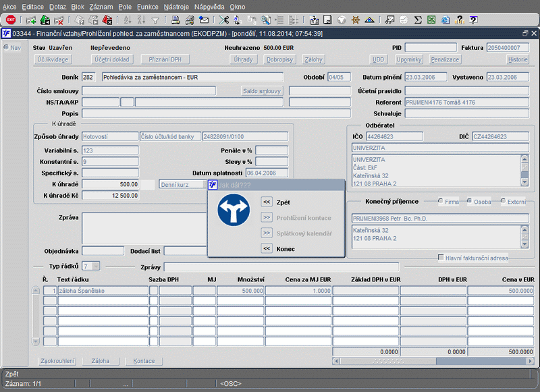Image resolution: width=540 pixels, height=392 pixels.
Task: Select the Firma radio button
Action: coord(441,201)
